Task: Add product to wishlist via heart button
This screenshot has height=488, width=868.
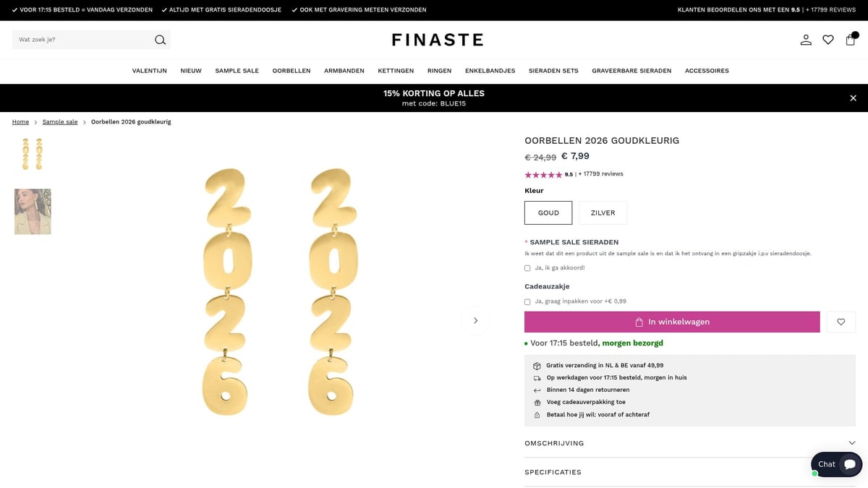Action: pyautogui.click(x=841, y=322)
